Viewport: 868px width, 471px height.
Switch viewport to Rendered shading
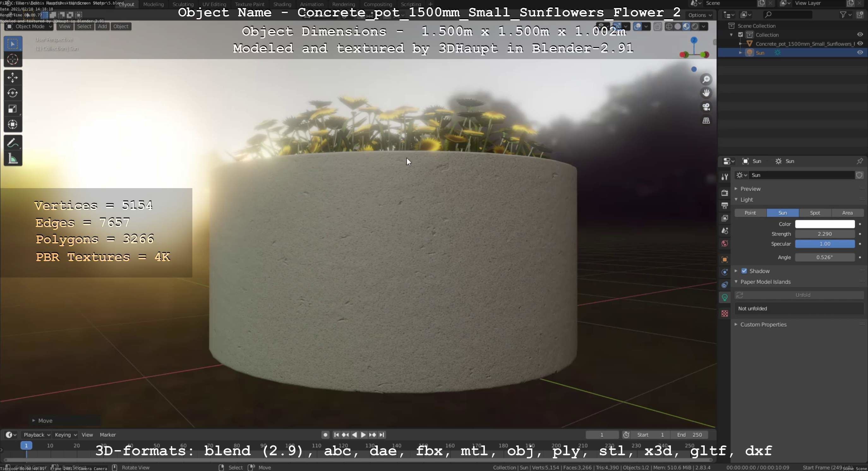pos(695,27)
